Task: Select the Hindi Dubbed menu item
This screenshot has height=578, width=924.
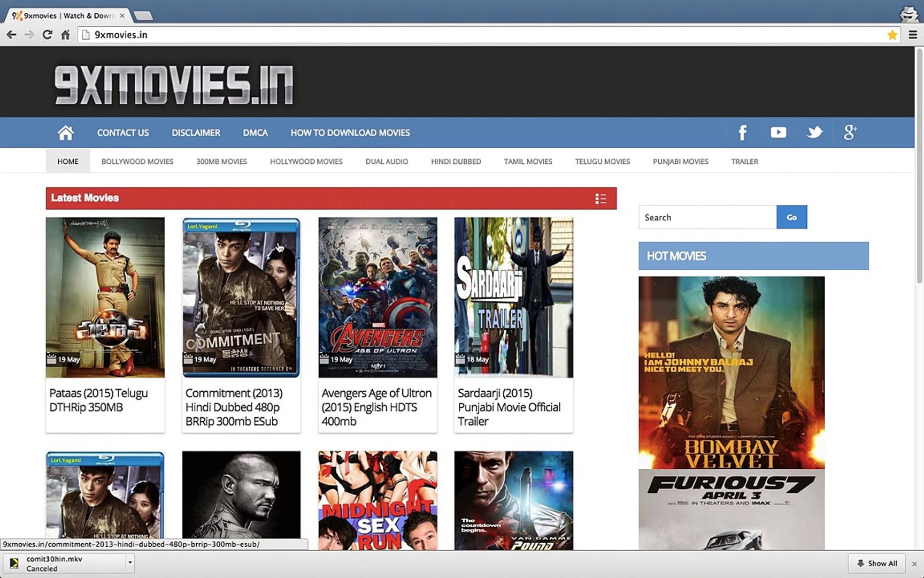Action: [456, 161]
